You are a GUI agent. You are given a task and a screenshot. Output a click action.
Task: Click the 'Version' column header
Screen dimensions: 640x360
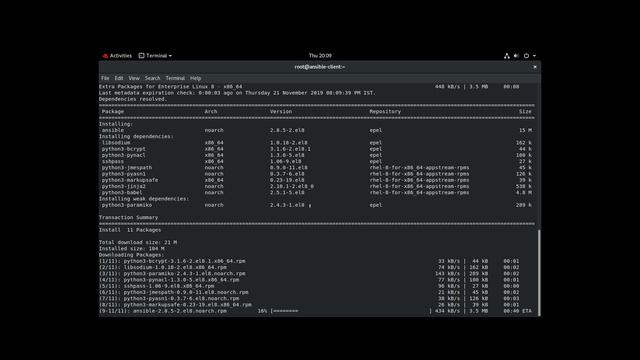coord(281,111)
